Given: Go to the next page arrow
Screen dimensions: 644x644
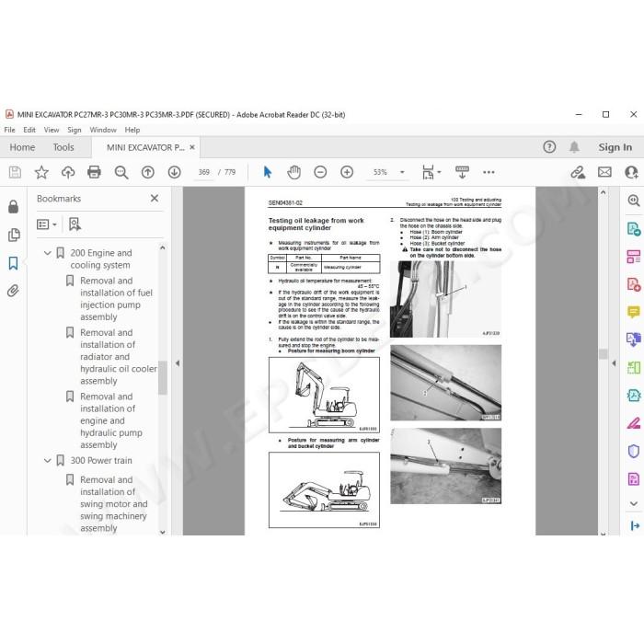Looking at the screenshot, I should pyautogui.click(x=174, y=172).
